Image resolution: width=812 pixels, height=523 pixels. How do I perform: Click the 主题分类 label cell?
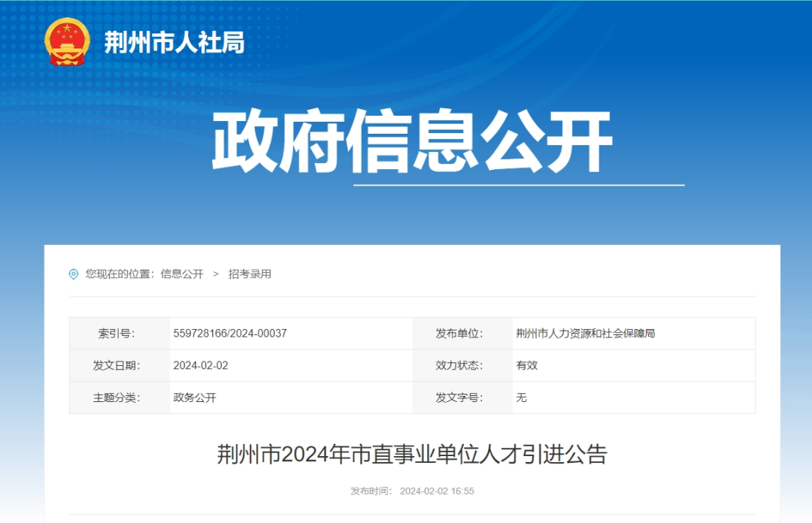click(x=120, y=398)
